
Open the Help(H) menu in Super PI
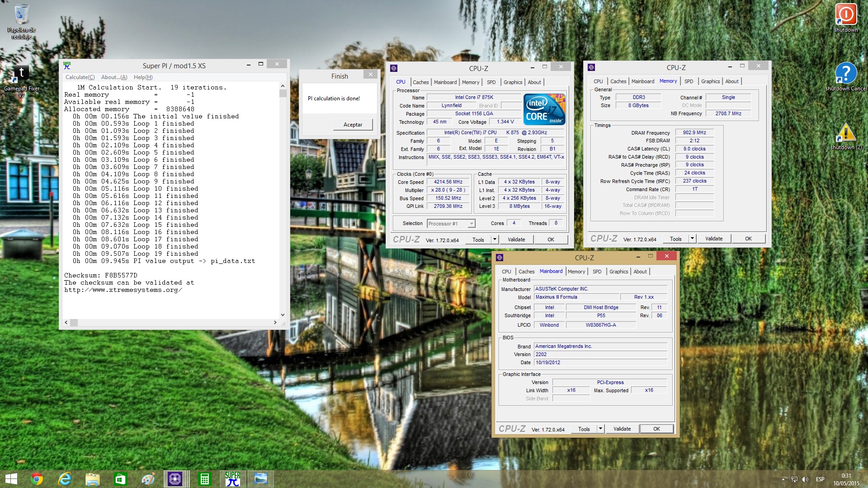[x=143, y=77]
